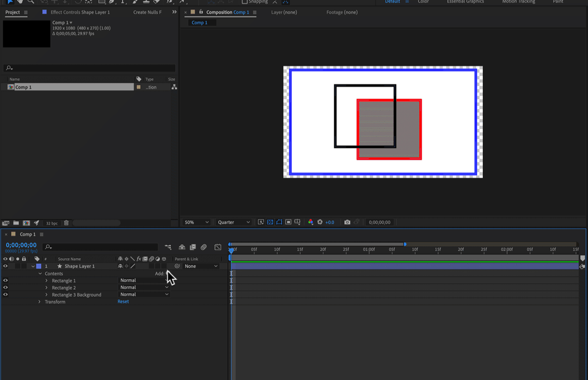Click Reset link next to Transform

point(123,302)
